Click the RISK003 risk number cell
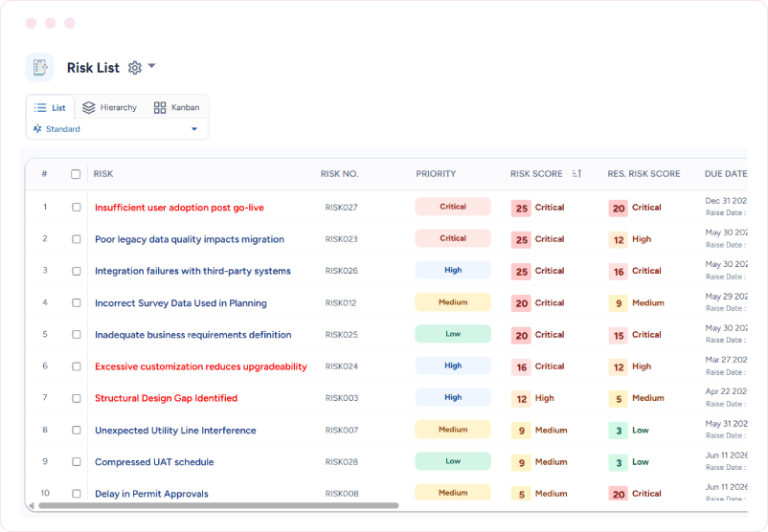This screenshot has width=768, height=532. point(342,398)
